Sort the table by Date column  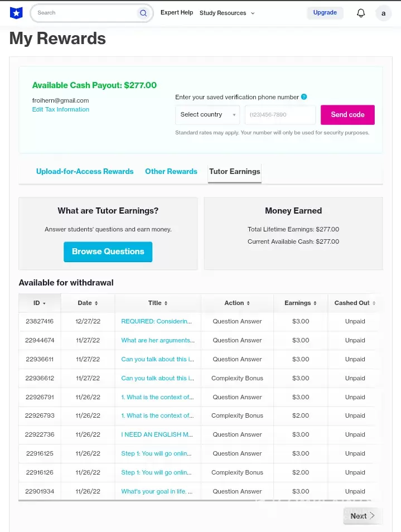coord(88,303)
